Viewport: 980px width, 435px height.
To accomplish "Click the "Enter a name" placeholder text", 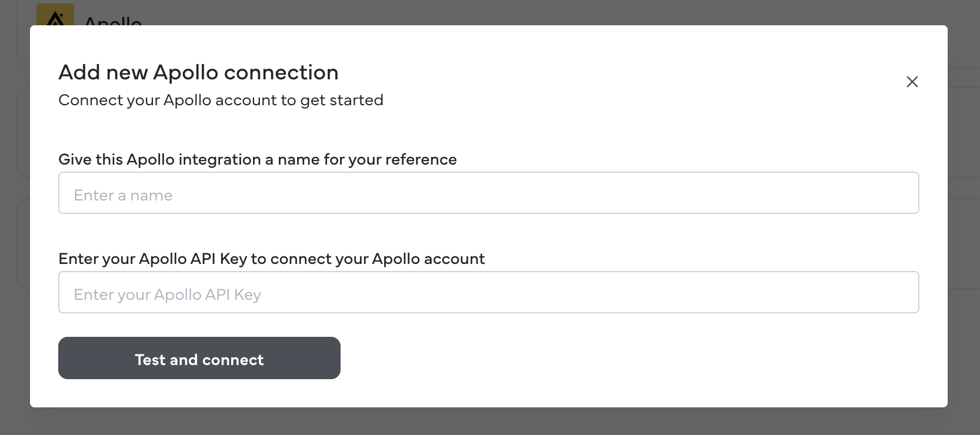I will tap(123, 195).
